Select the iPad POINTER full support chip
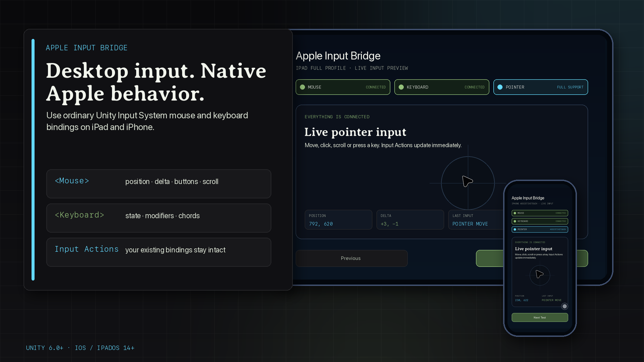 tap(540, 87)
